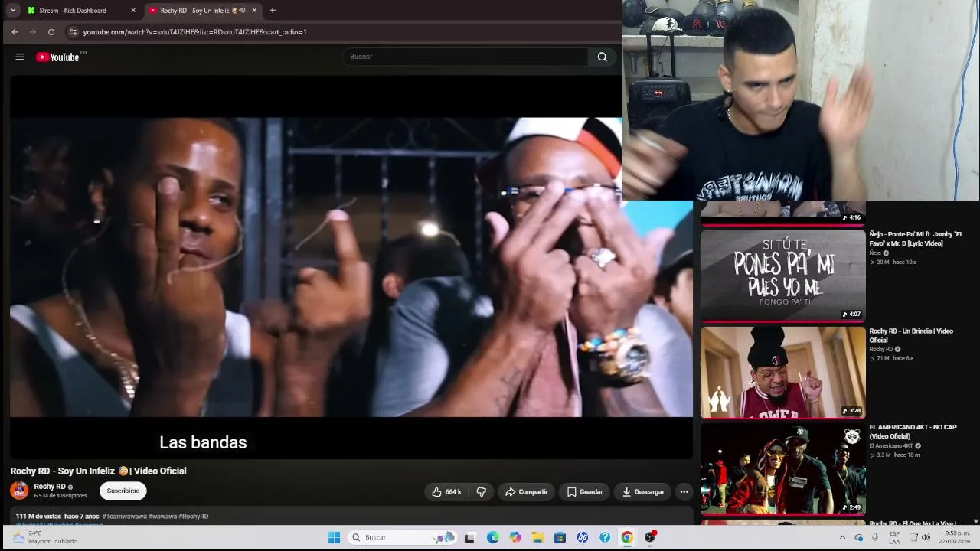Click the #Teamwawawa hashtag
The height and width of the screenshot is (551, 980).
[x=125, y=517]
